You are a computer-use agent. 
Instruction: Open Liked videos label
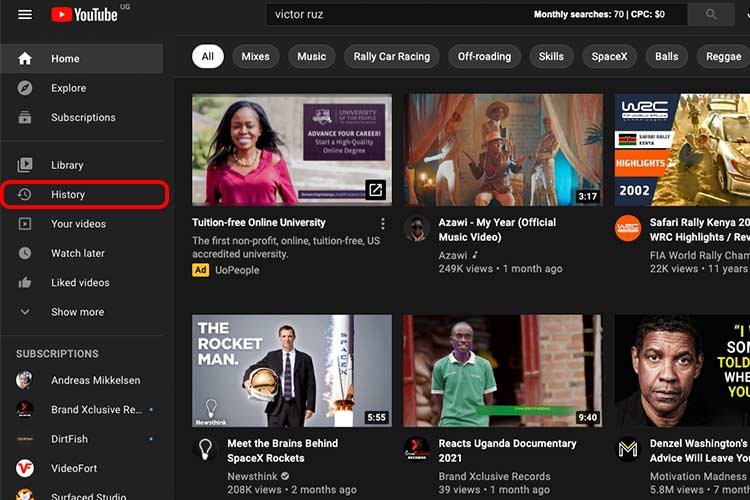80,283
